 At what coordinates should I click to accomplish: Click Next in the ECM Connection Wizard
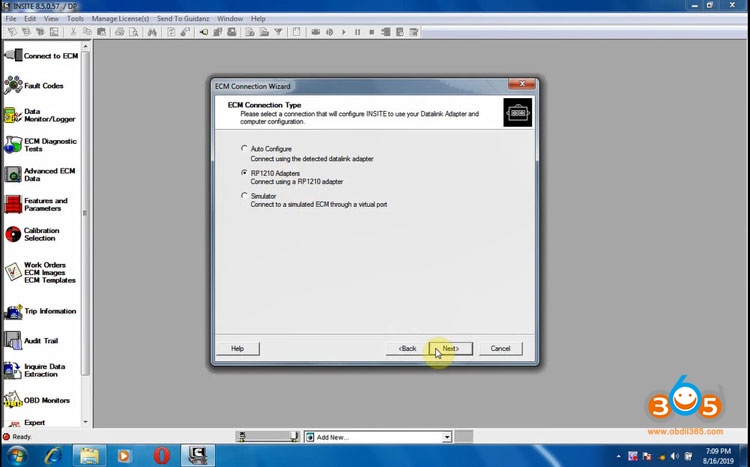[x=451, y=348]
